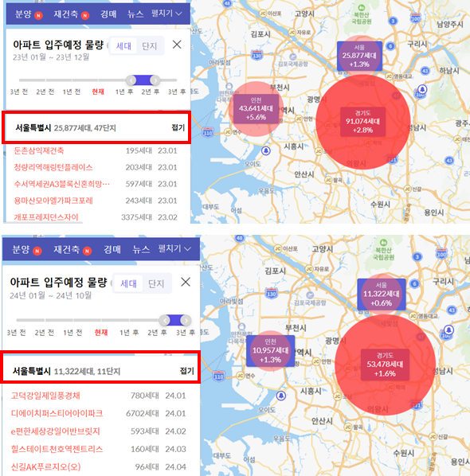Click route 110 shield on 2023 map
This screenshot has width=470, height=476.
(x=208, y=132)
